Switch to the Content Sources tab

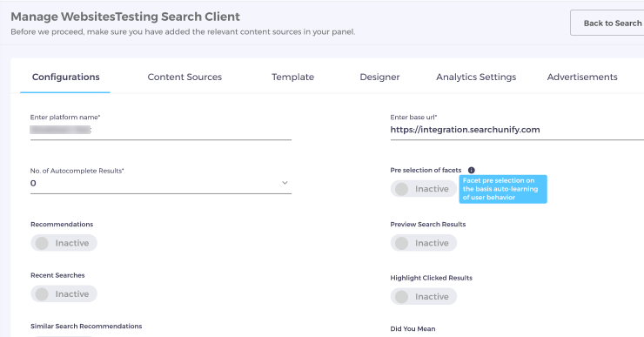coord(184,77)
